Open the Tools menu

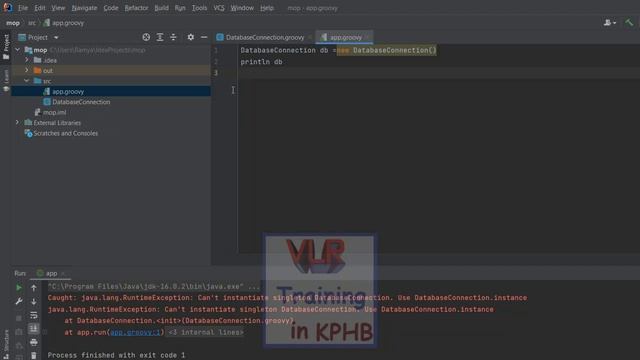tap(199, 8)
